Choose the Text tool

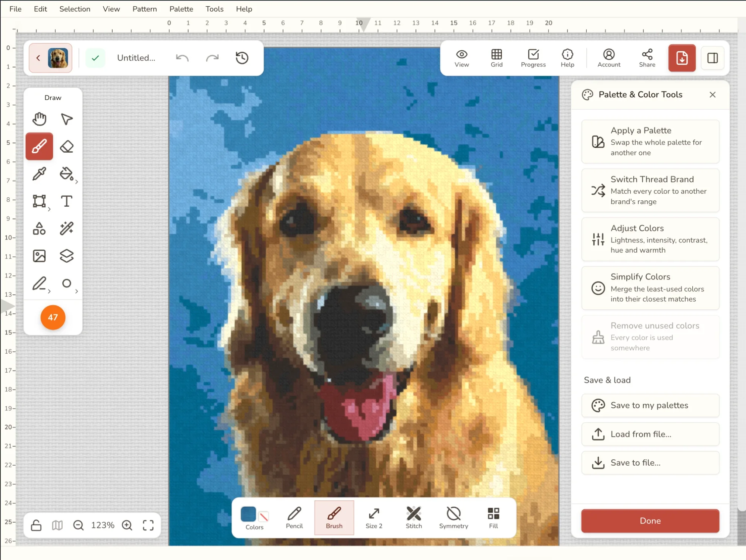67,201
